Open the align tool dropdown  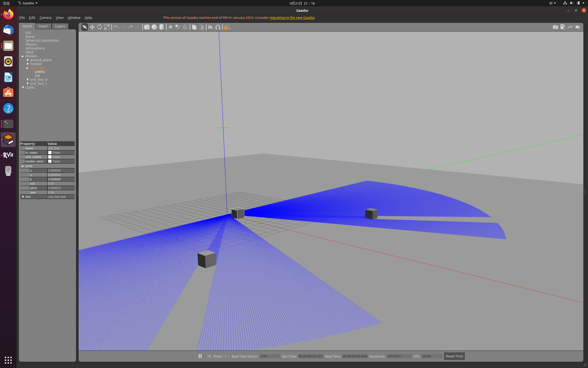point(211,27)
